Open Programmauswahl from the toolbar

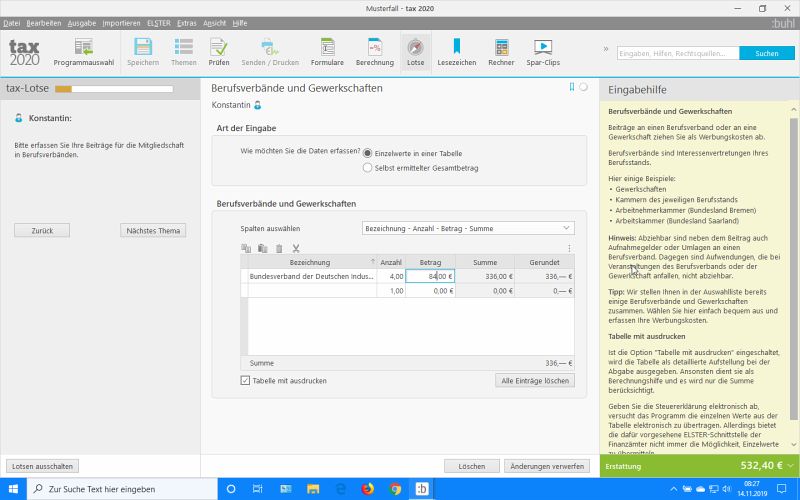[83, 52]
